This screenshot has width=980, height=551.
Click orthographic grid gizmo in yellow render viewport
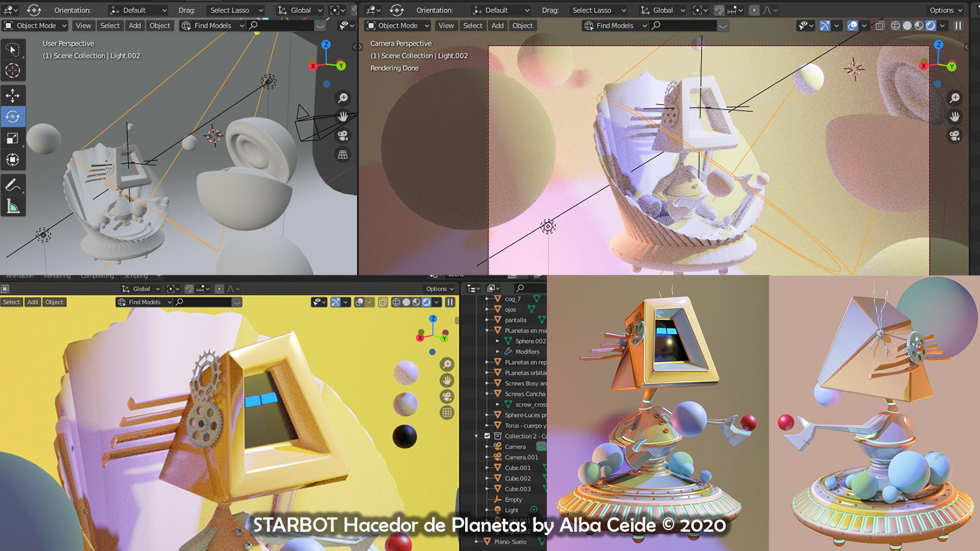[x=447, y=412]
